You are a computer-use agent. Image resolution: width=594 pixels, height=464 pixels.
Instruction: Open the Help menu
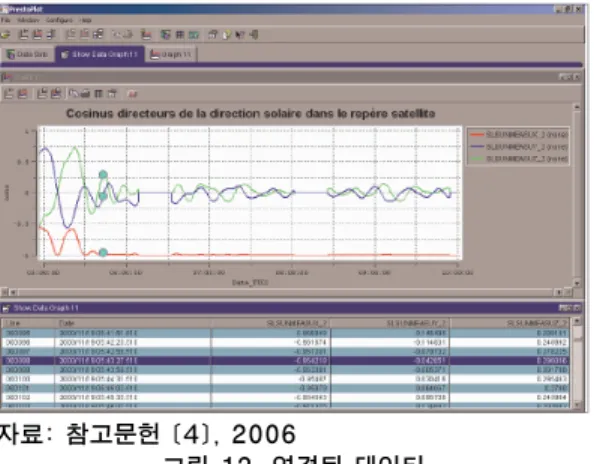coord(86,20)
